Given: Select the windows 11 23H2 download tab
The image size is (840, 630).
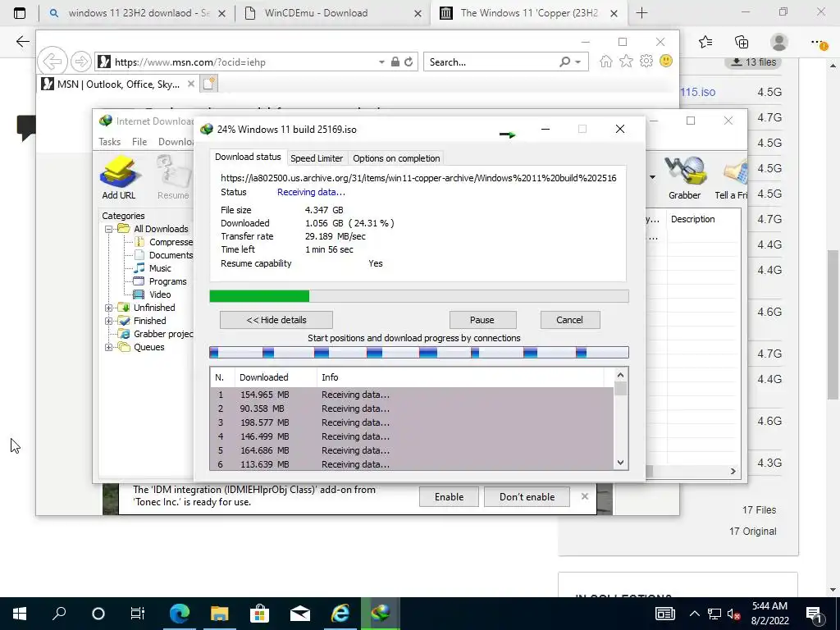Looking at the screenshot, I should pyautogui.click(x=137, y=13).
